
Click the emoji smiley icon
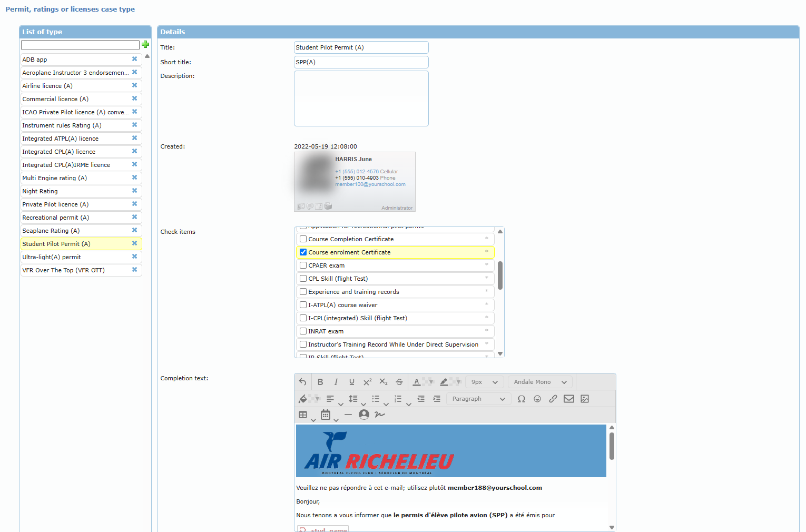pyautogui.click(x=537, y=399)
